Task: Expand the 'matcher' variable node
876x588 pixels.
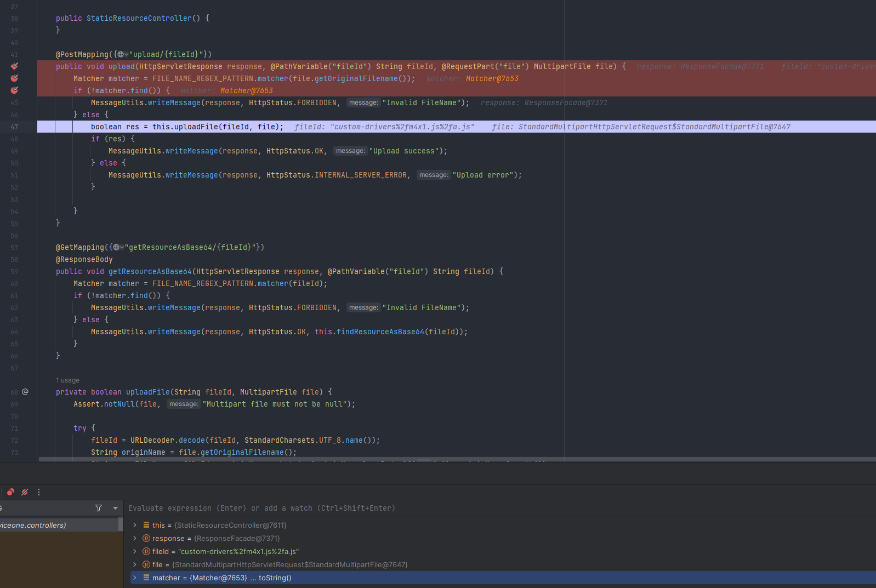Action: point(135,578)
